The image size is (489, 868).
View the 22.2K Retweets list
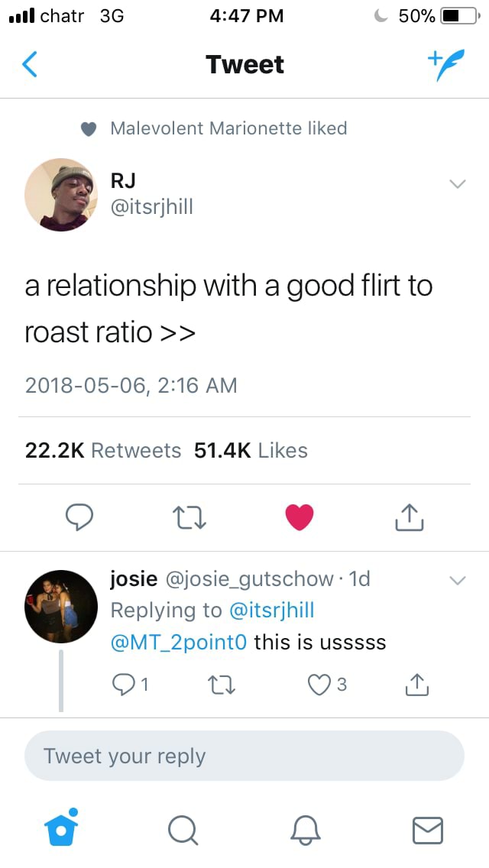click(x=103, y=450)
